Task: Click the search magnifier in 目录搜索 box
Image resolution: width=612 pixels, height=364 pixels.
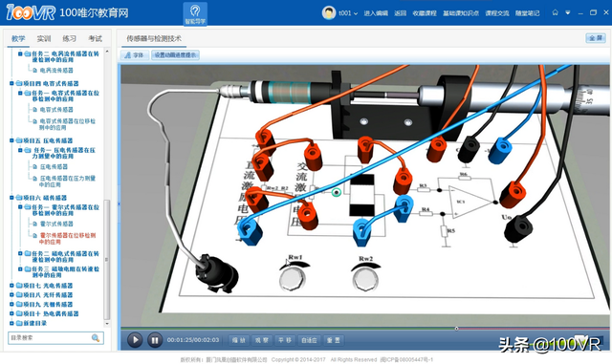Action: point(96,338)
